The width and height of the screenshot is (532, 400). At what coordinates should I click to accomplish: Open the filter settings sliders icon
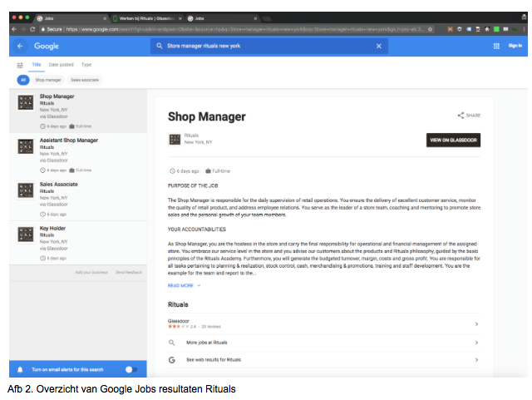click(x=20, y=65)
